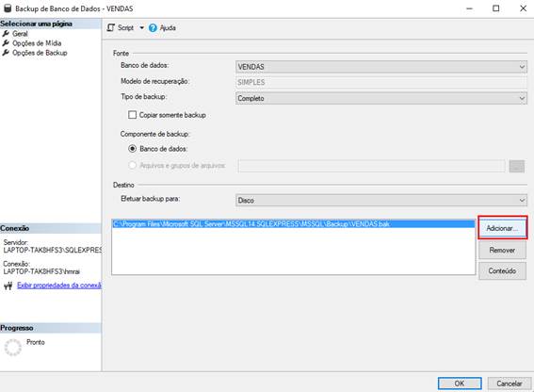Open the Opções de Backup page
The height and width of the screenshot is (392, 534).
[40, 53]
